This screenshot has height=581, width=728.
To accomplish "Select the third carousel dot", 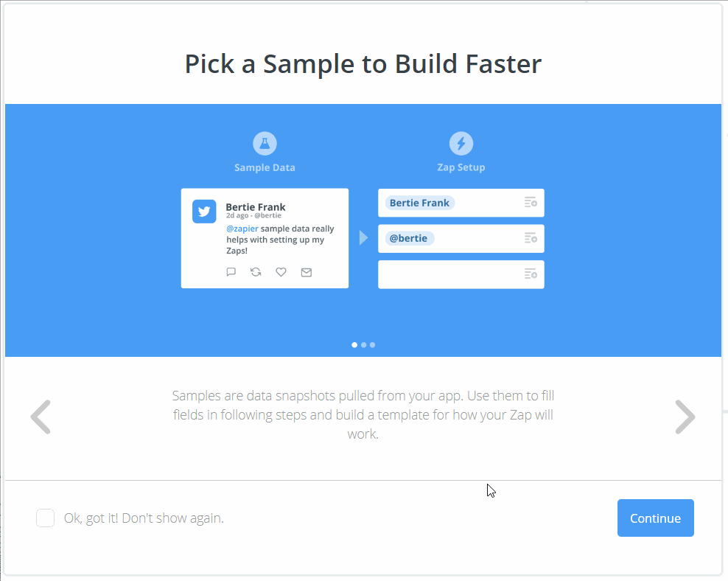I will click(372, 344).
